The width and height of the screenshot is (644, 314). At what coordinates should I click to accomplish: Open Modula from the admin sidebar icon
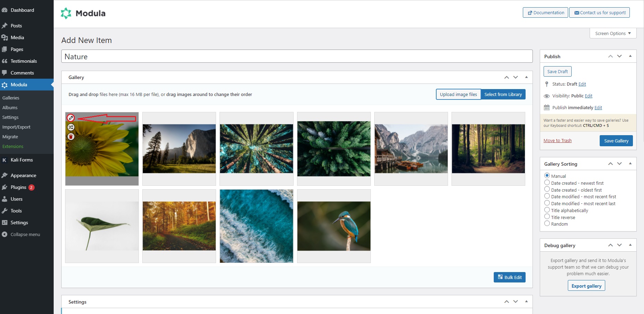pos(4,85)
